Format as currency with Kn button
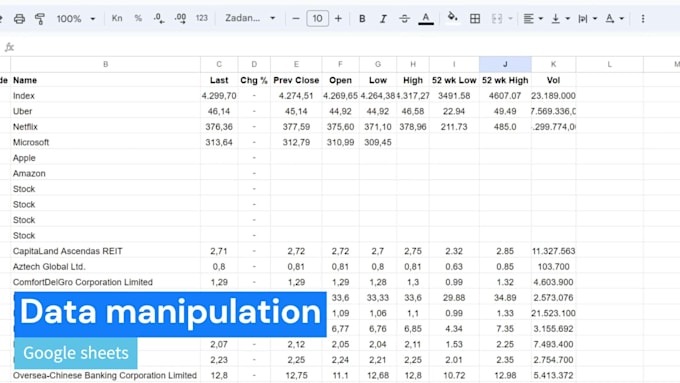This screenshot has width=680, height=383. (117, 18)
